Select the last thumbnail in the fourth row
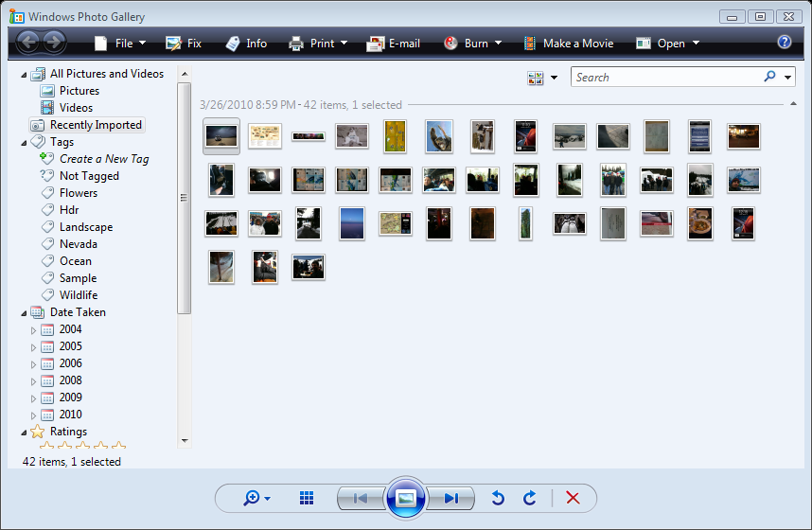Image resolution: width=812 pixels, height=530 pixels. [309, 267]
